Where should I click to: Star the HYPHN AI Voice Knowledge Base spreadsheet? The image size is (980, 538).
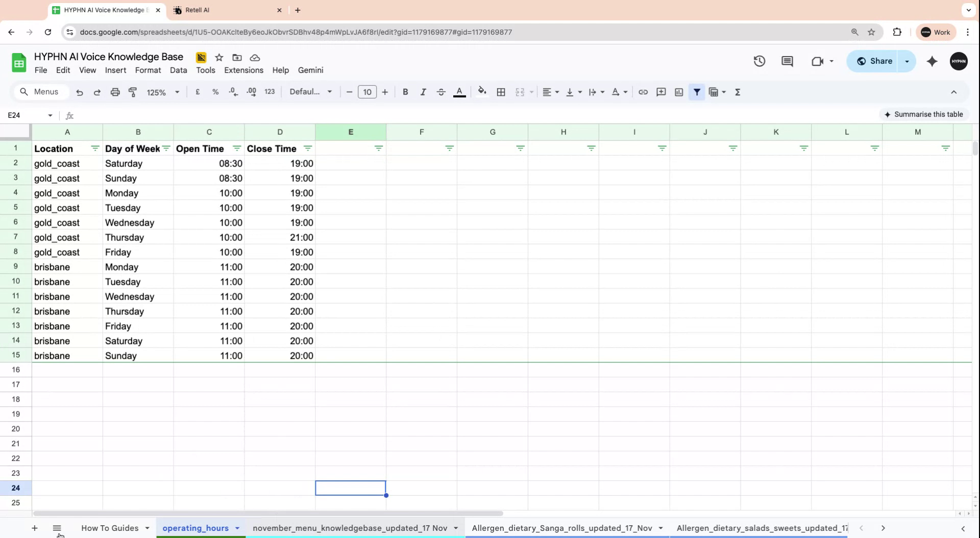coord(219,58)
